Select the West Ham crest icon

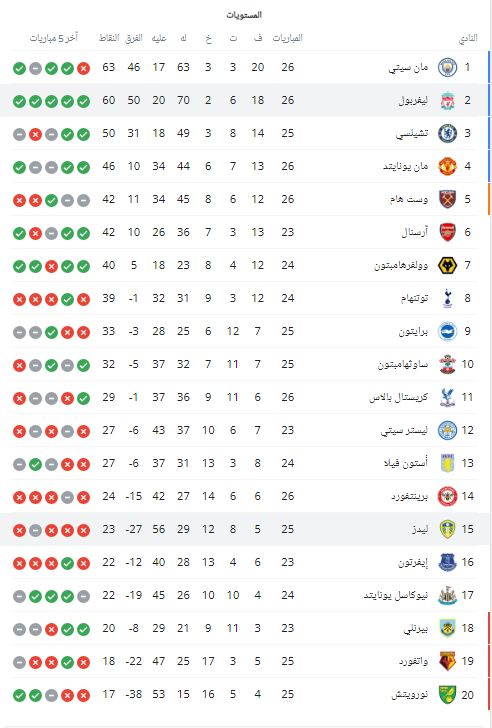pyautogui.click(x=447, y=199)
